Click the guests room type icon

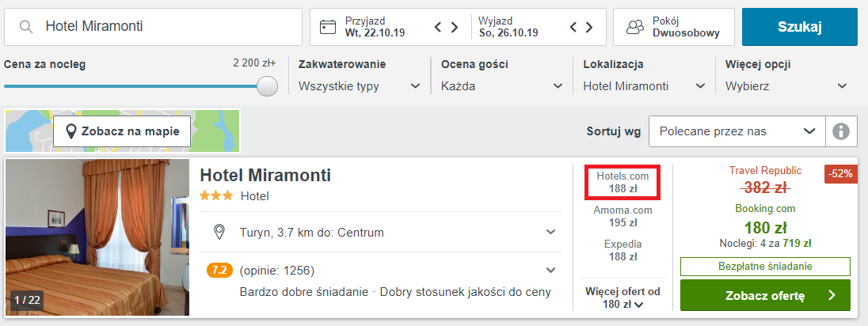coord(635,27)
